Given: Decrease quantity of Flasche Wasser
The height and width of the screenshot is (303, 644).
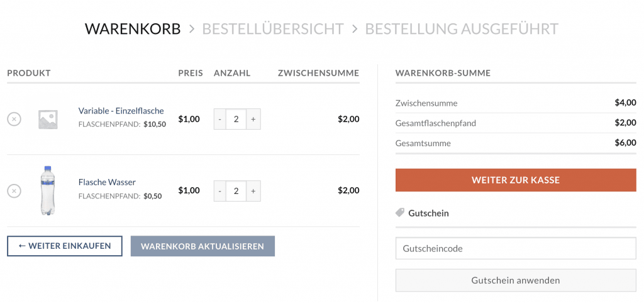Looking at the screenshot, I should 220,191.
